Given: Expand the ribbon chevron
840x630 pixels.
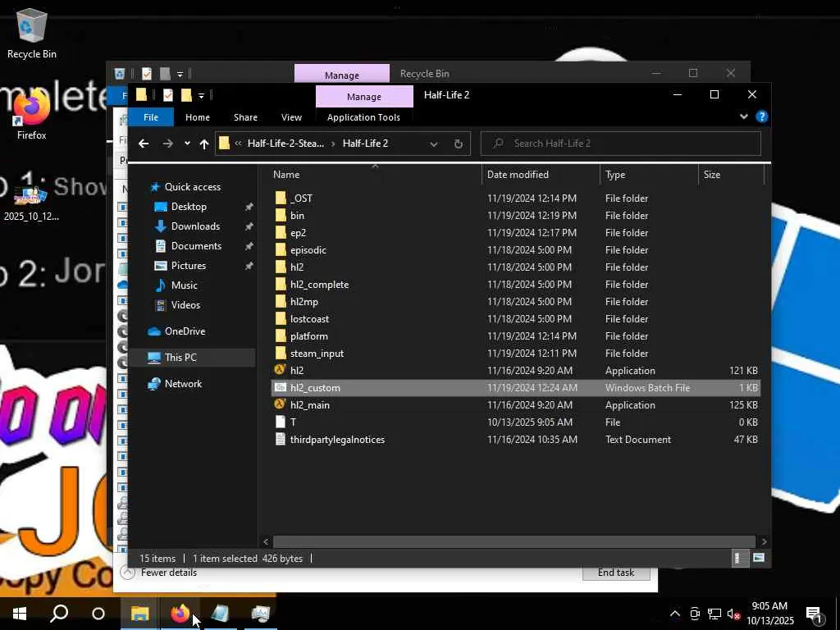Looking at the screenshot, I should click(743, 116).
